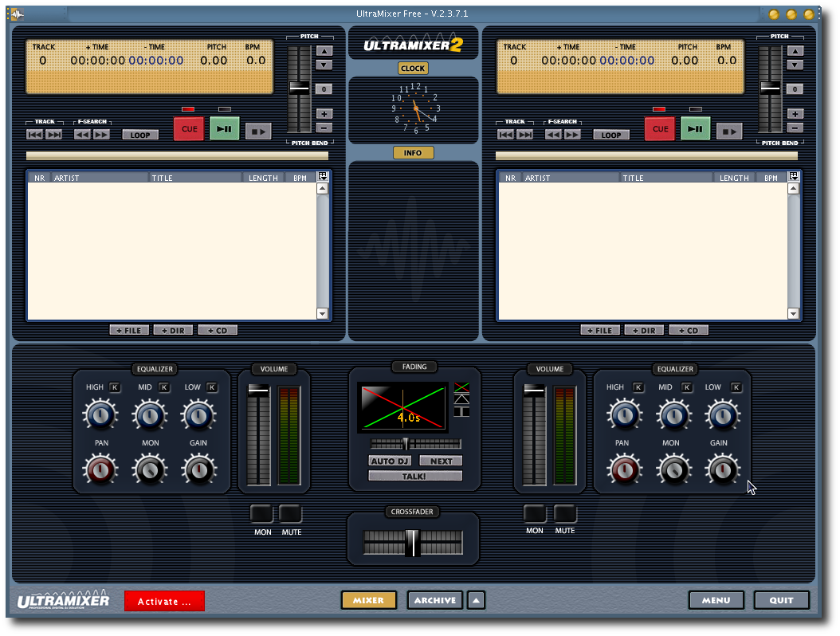
Task: Switch to MIXER view
Action: click(x=368, y=600)
